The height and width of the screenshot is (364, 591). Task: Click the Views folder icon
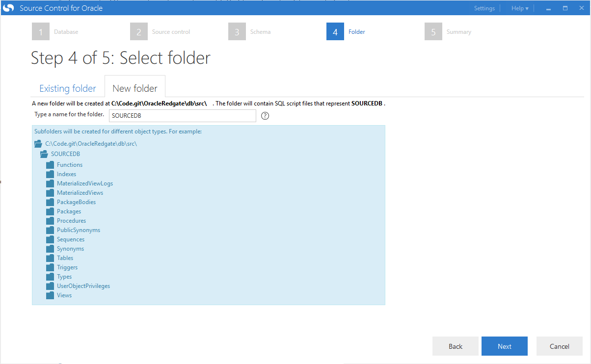[50, 295]
